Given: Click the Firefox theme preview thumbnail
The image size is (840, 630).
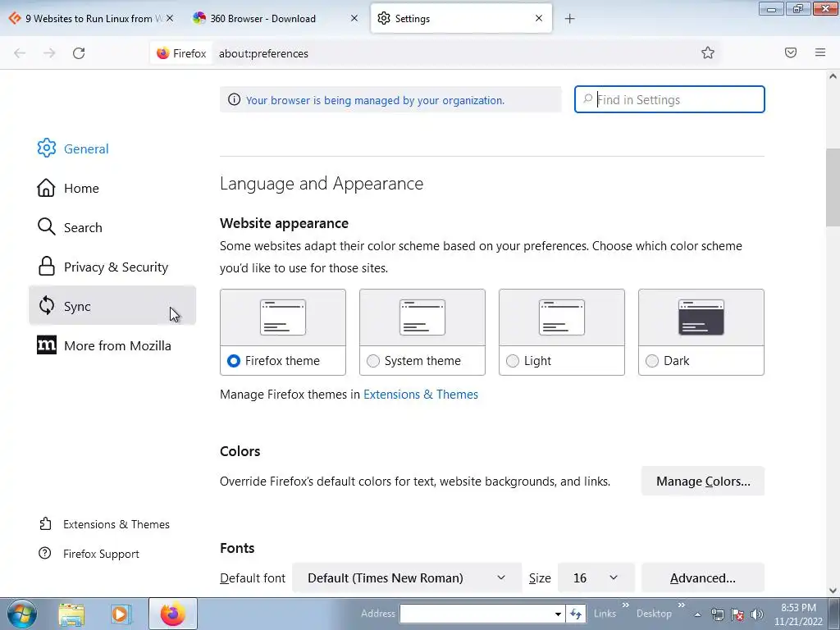Looking at the screenshot, I should pos(283,317).
